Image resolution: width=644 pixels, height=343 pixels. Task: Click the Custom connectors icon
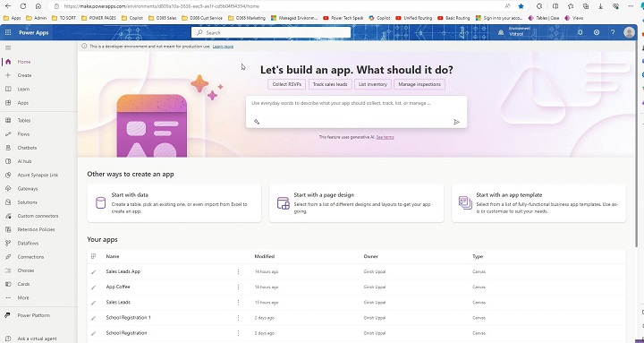point(8,216)
